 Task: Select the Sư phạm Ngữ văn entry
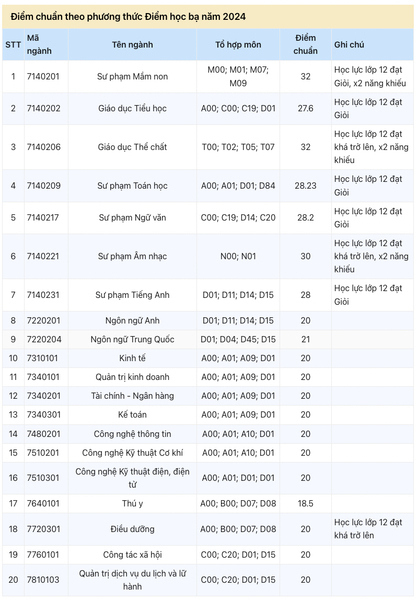(132, 218)
